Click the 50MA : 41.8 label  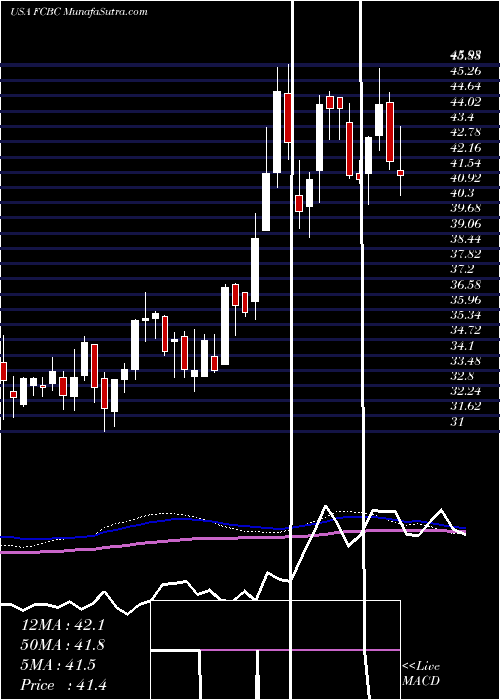[x=63, y=645]
